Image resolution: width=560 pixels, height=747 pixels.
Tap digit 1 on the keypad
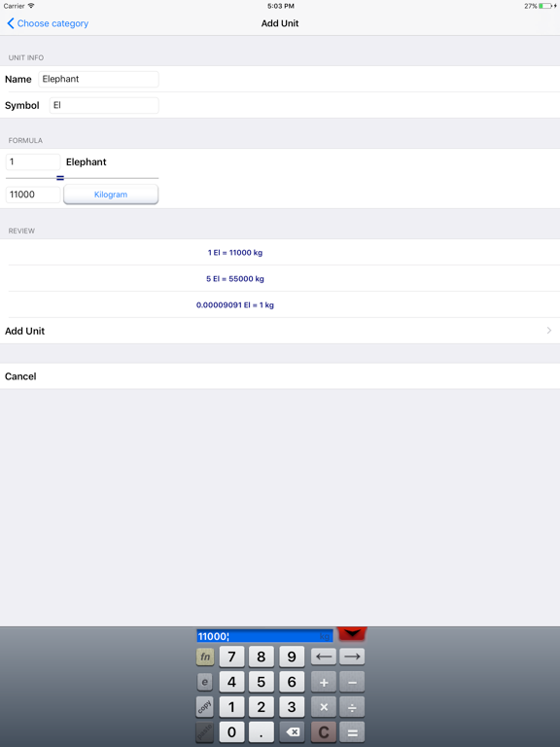[x=232, y=707]
